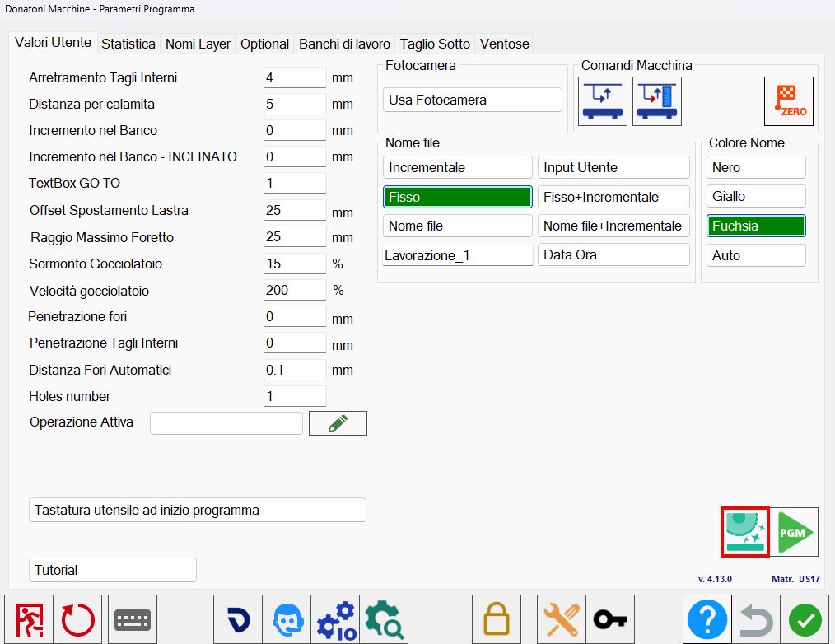This screenshot has height=644, width=835.
Task: Choose Fuchsia as name color
Action: tap(756, 226)
